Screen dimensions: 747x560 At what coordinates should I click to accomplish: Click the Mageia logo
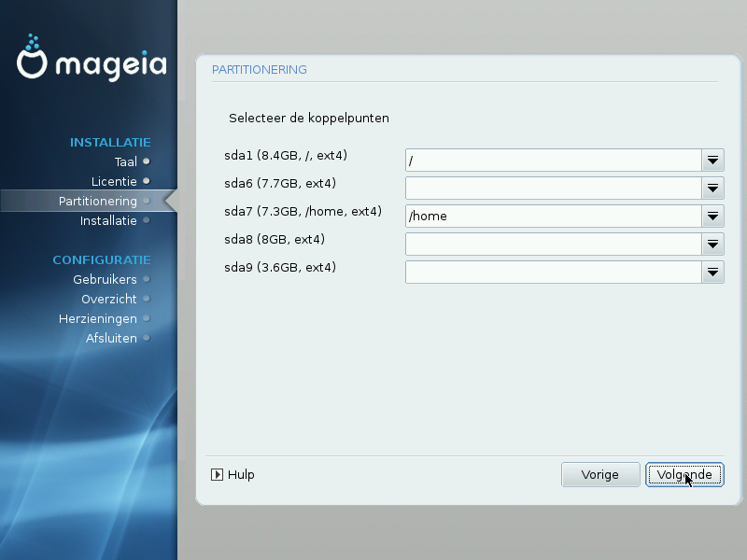point(92,58)
